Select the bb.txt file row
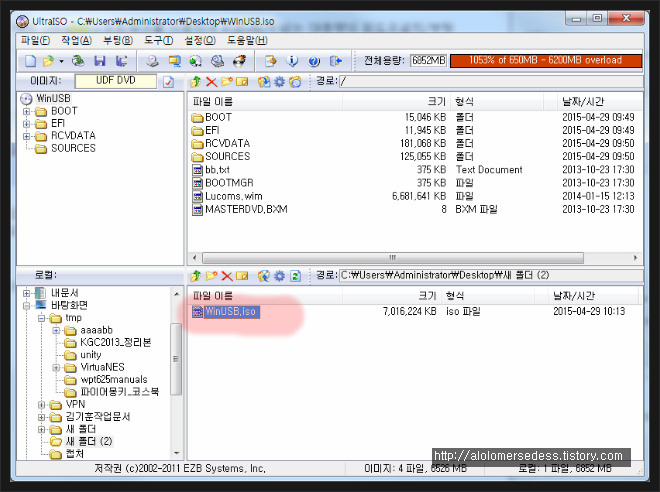This screenshot has height=492, width=660. (x=415, y=170)
